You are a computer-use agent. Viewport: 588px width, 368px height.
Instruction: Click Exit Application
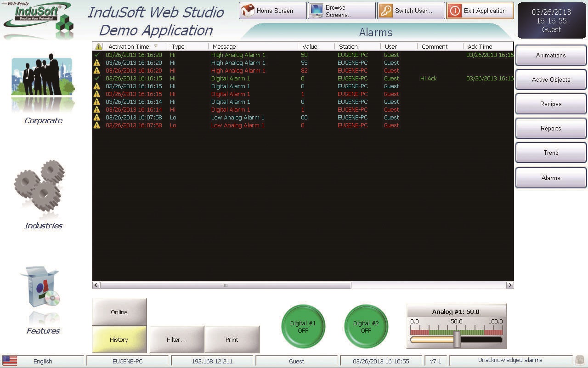(x=480, y=11)
